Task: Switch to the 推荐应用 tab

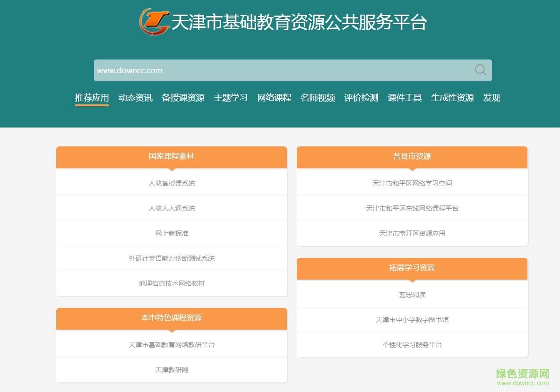Action: tap(92, 98)
